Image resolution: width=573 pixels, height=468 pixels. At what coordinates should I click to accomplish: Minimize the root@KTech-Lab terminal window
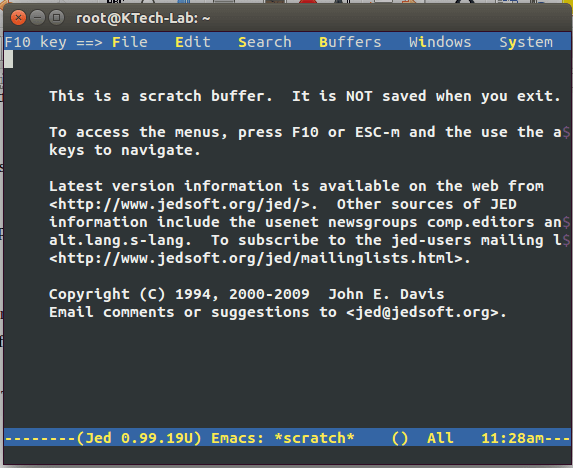tap(37, 18)
